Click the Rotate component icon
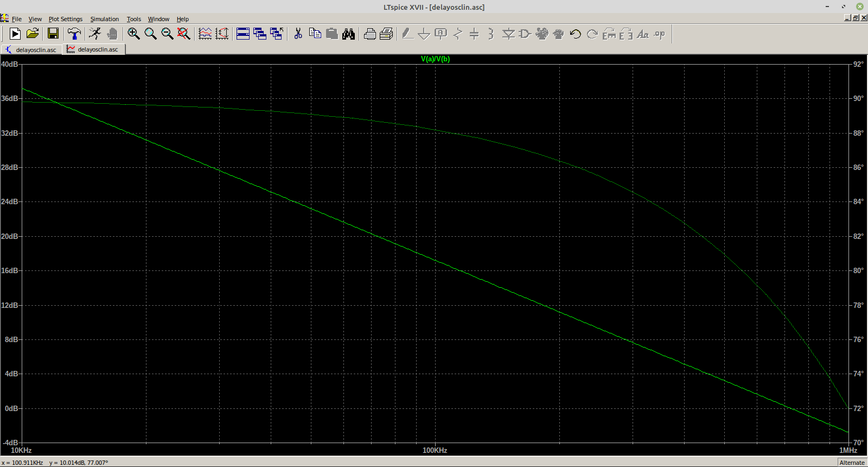 point(609,34)
